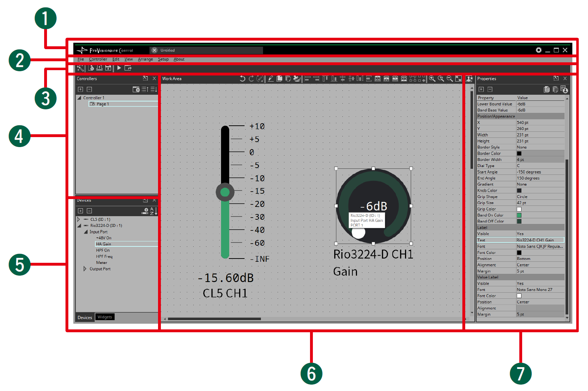Select the Rio3224-D CH1 Gain dial
588x391 pixels.
click(373, 206)
